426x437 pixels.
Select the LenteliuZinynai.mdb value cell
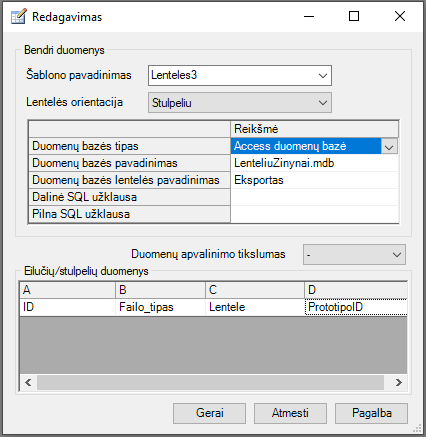point(314,163)
